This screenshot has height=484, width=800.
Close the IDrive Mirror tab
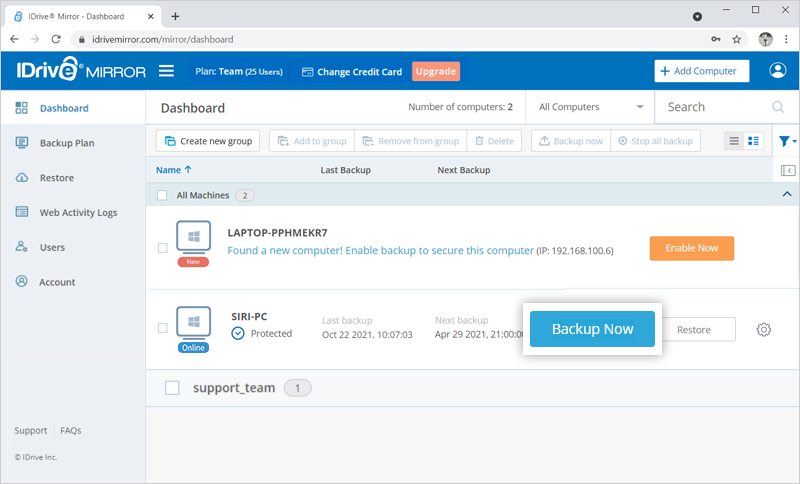(x=151, y=16)
